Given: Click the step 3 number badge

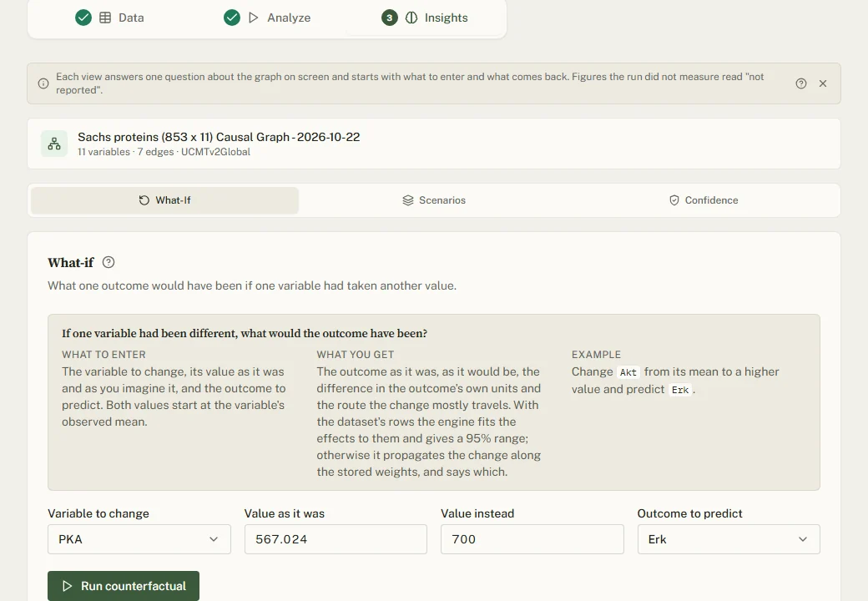Looking at the screenshot, I should click(390, 18).
